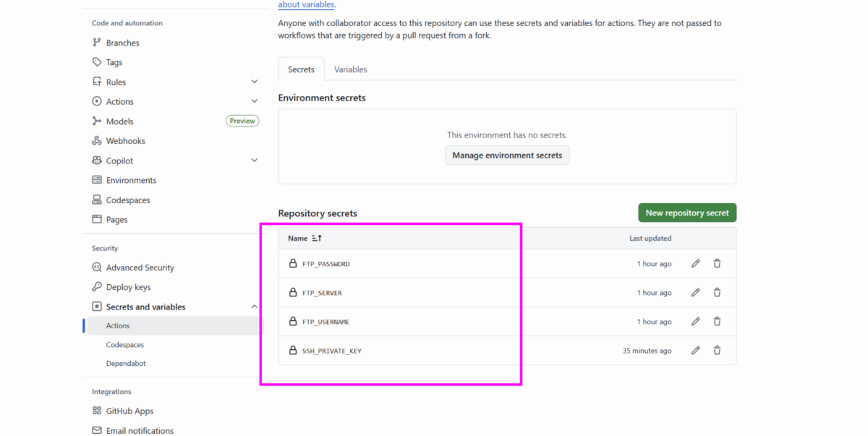868x436 pixels.
Task: Expand the Copilot sidebar section
Action: coord(254,161)
